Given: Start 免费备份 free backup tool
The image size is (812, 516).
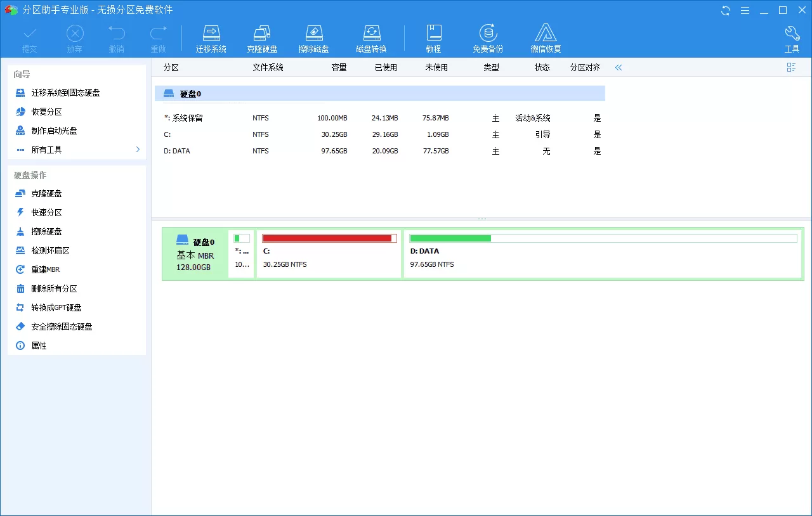Looking at the screenshot, I should coord(488,39).
